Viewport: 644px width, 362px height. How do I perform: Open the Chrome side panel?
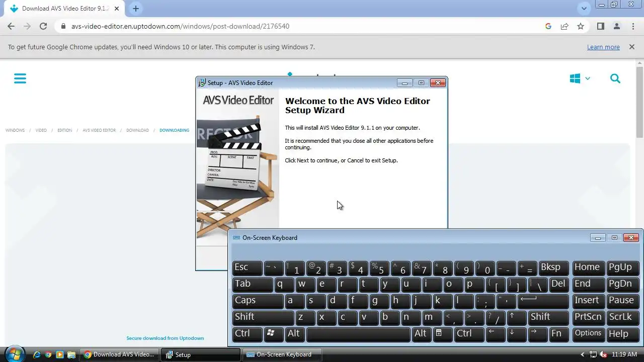[600, 26]
